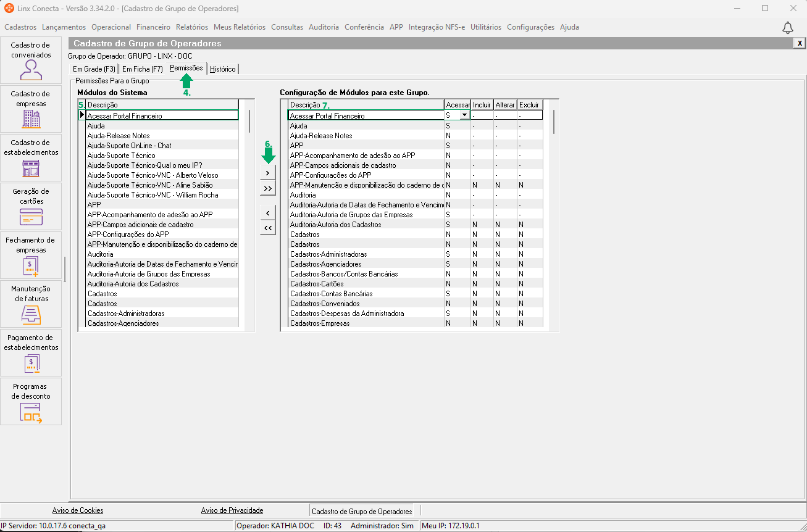
Task: Switch to the Em Grade (F3) tab
Action: coord(94,69)
